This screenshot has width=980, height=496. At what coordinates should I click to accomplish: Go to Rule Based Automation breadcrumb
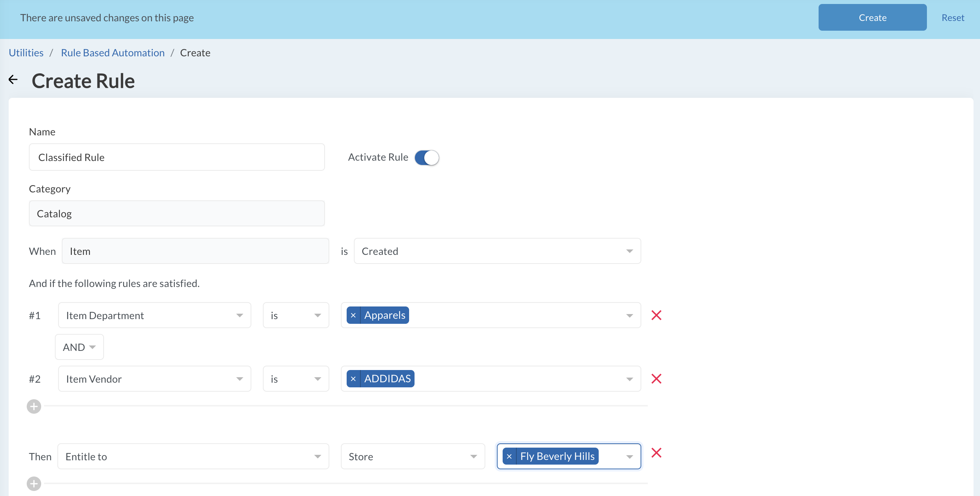113,52
